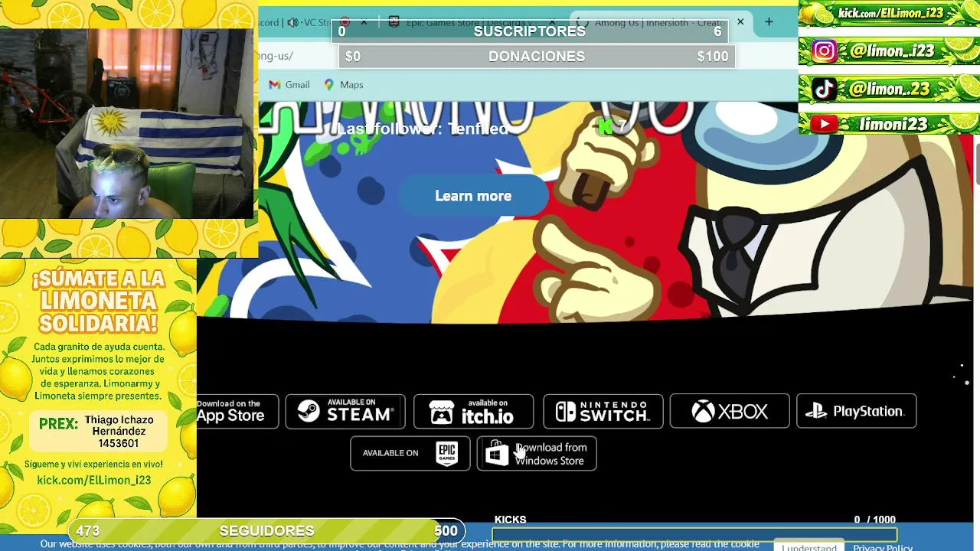
Task: Open the Gmail bookmark
Action: point(289,85)
